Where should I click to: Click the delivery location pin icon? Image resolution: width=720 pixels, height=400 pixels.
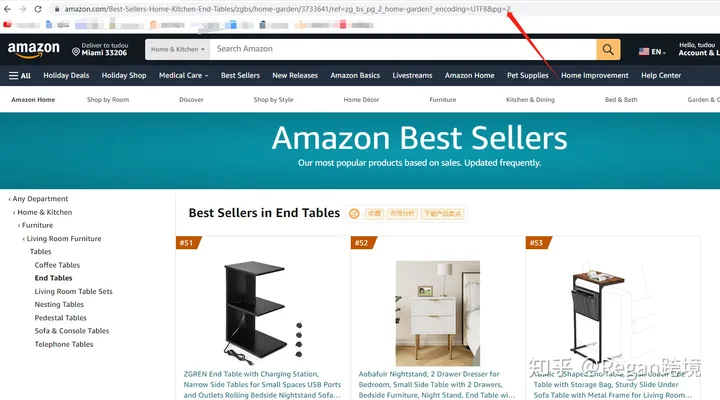(76, 51)
